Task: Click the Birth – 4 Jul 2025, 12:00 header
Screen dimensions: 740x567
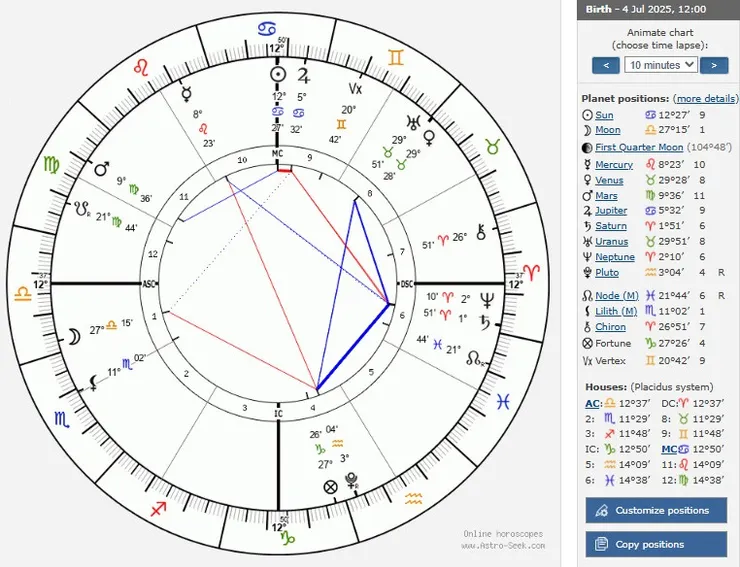Action: pyautogui.click(x=646, y=9)
